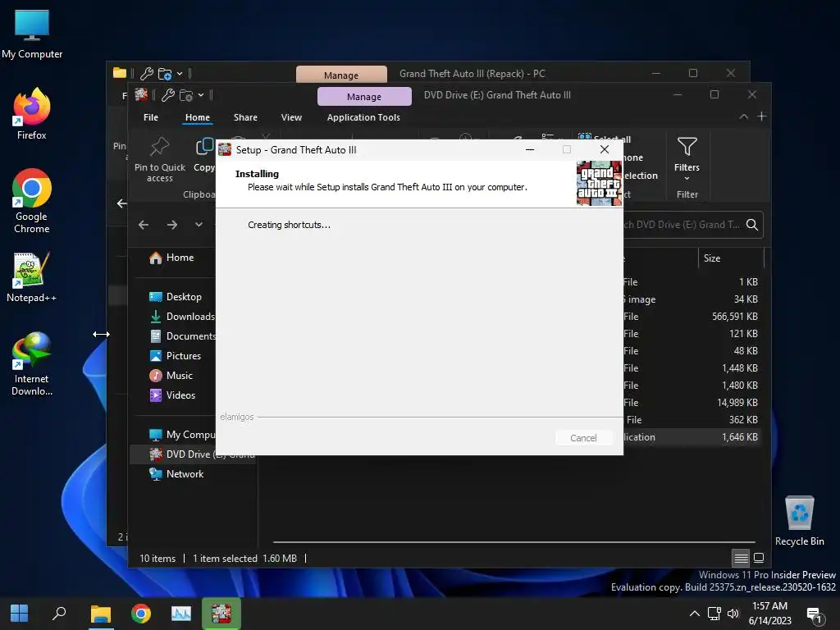Click the taskbar clock showing 1:57 AM

[769, 614]
